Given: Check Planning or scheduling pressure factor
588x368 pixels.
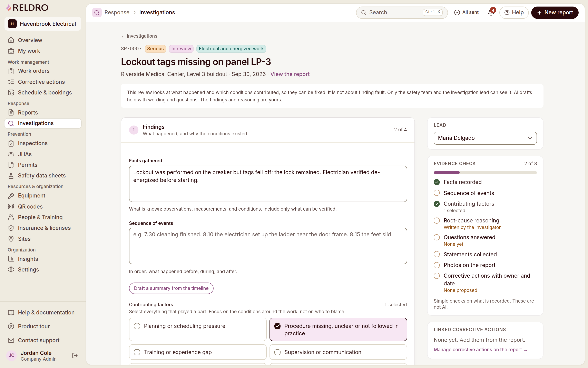Looking at the screenshot, I should [137, 326].
